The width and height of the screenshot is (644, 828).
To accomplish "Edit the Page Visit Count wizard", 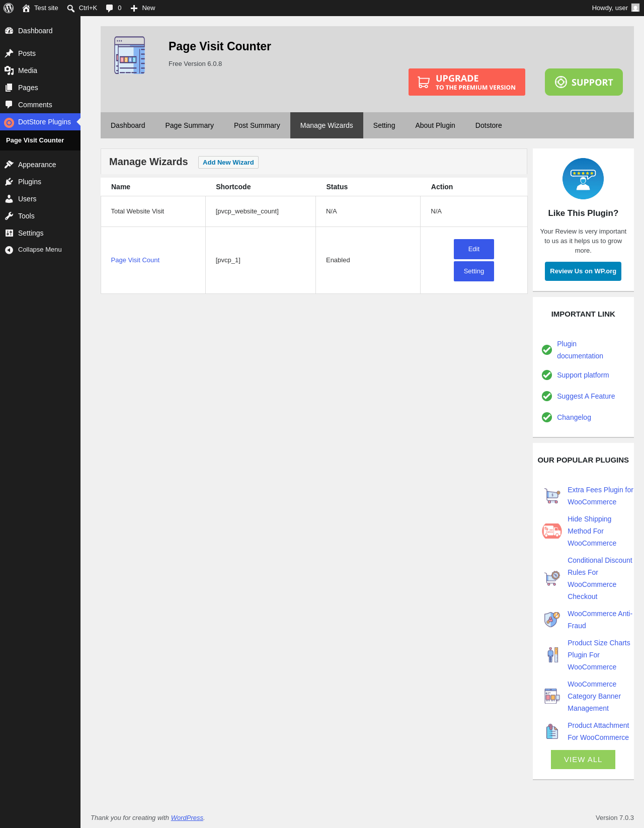I will pos(474,249).
